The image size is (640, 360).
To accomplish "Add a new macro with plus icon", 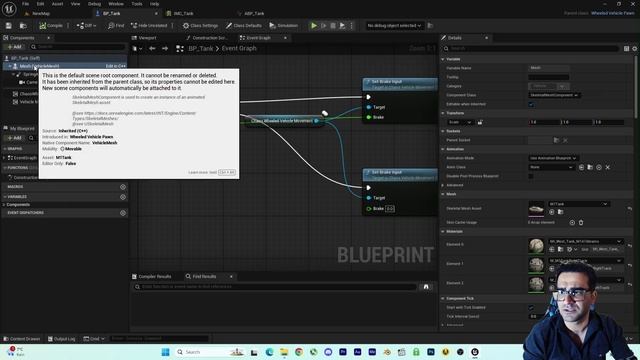I will [123, 187].
